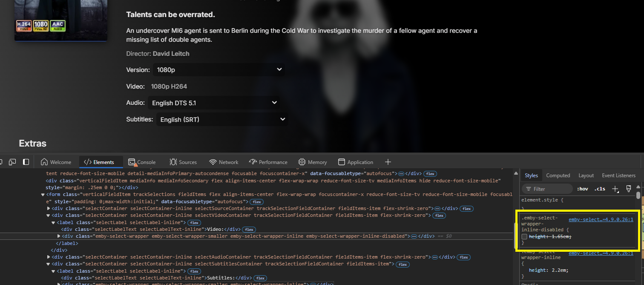Add new style rule plus icon

[615, 189]
